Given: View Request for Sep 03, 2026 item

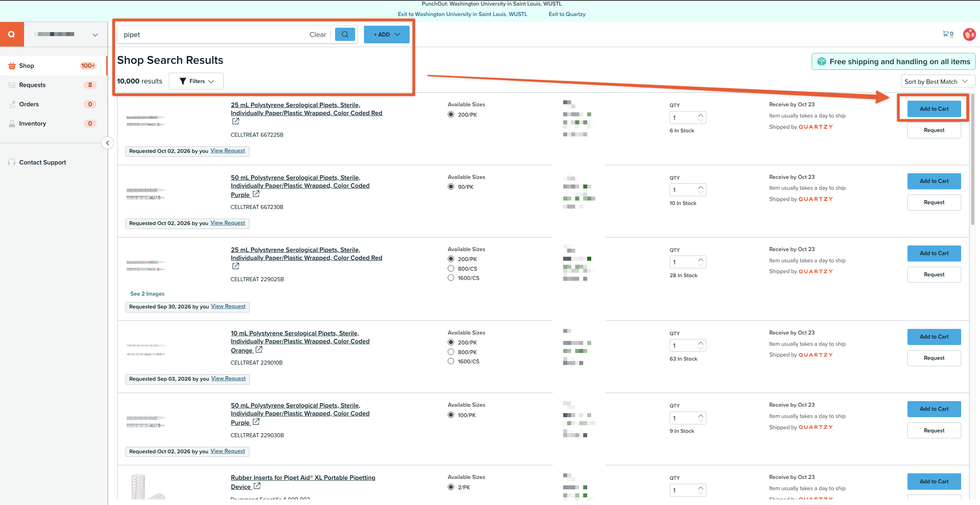Looking at the screenshot, I should 228,379.
